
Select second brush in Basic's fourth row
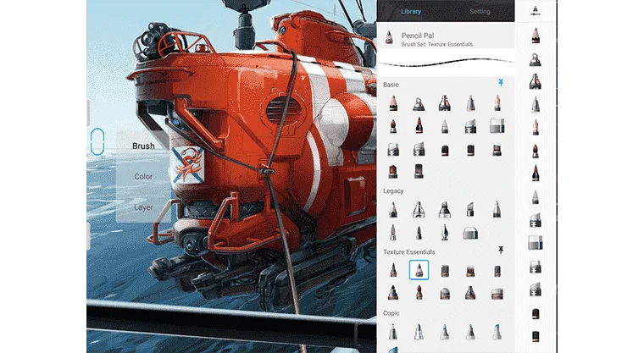point(419,171)
